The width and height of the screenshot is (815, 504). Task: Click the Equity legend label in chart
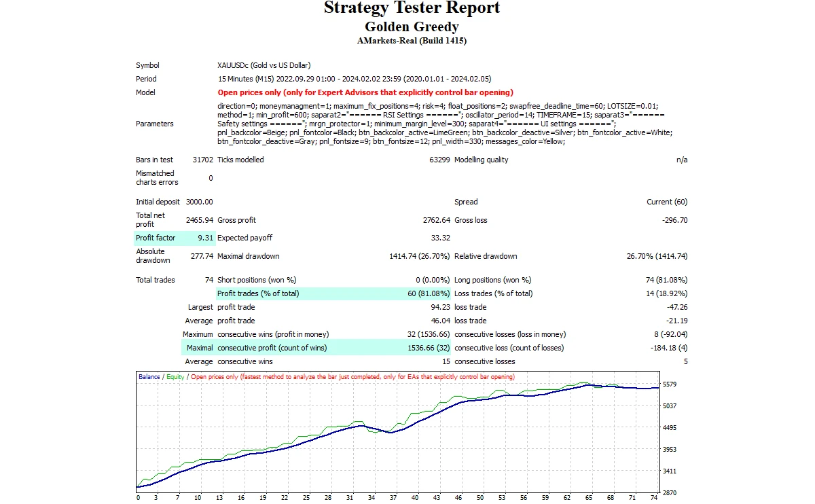point(175,377)
